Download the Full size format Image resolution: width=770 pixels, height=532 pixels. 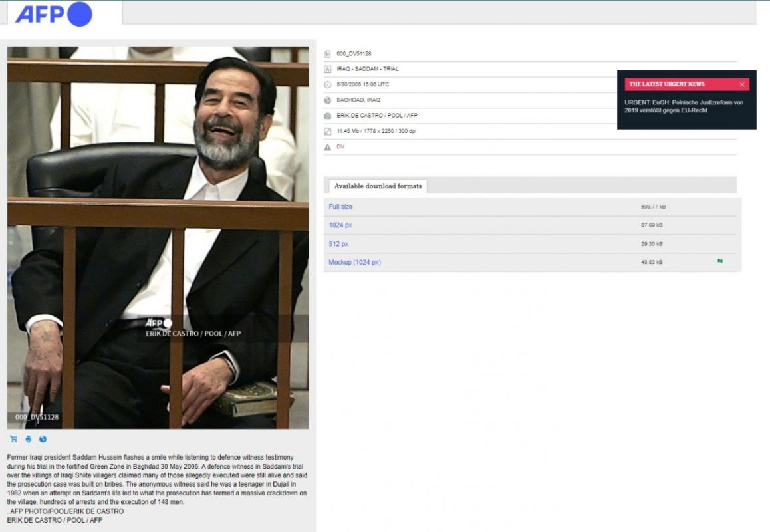(340, 207)
